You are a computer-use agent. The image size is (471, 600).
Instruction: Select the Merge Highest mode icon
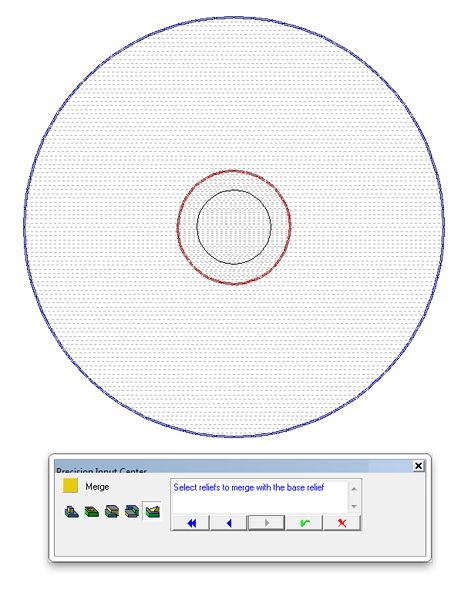(112, 512)
